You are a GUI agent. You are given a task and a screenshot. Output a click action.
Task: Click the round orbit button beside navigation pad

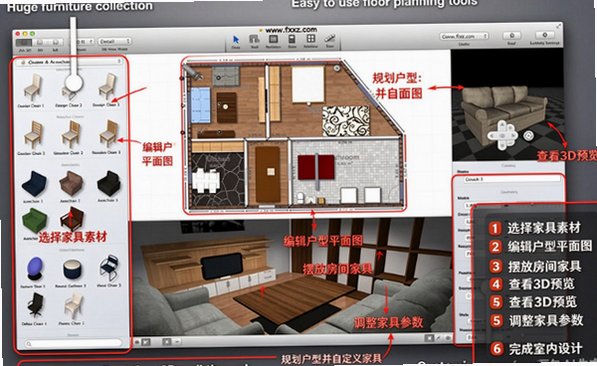pos(528,135)
